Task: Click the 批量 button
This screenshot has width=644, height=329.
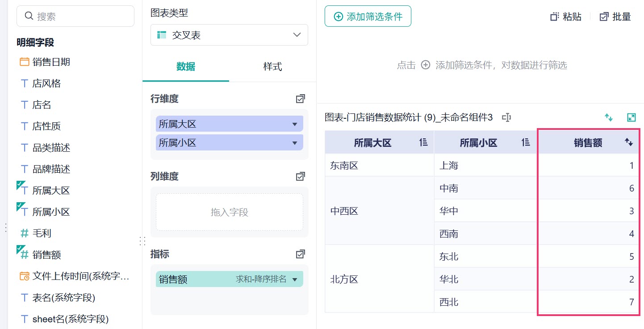Action: pyautogui.click(x=615, y=17)
